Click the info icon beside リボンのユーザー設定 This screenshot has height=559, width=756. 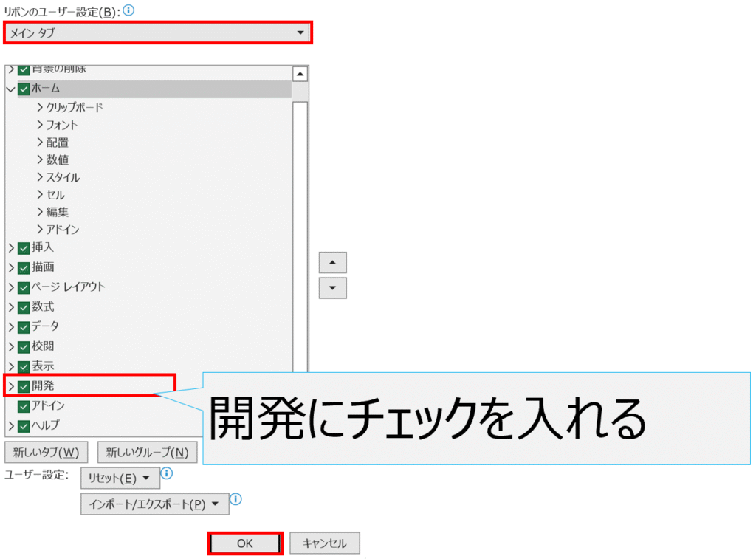[129, 10]
